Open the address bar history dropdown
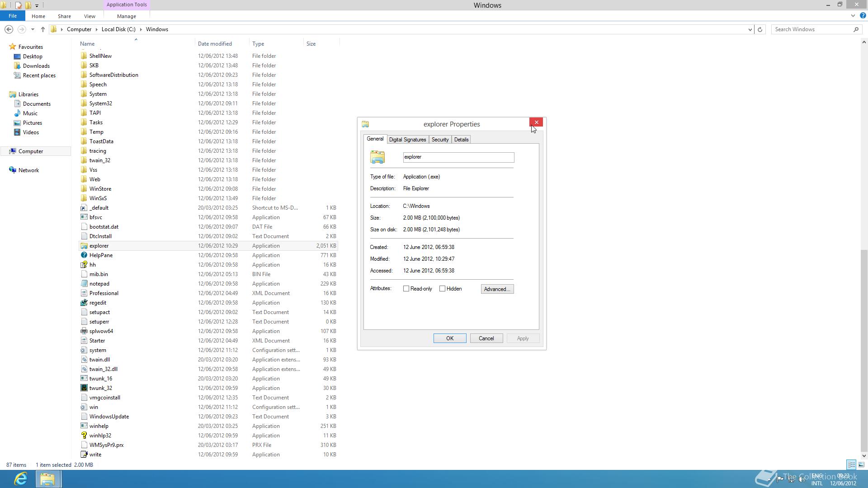Image resolution: width=868 pixels, height=488 pixels. tap(750, 29)
